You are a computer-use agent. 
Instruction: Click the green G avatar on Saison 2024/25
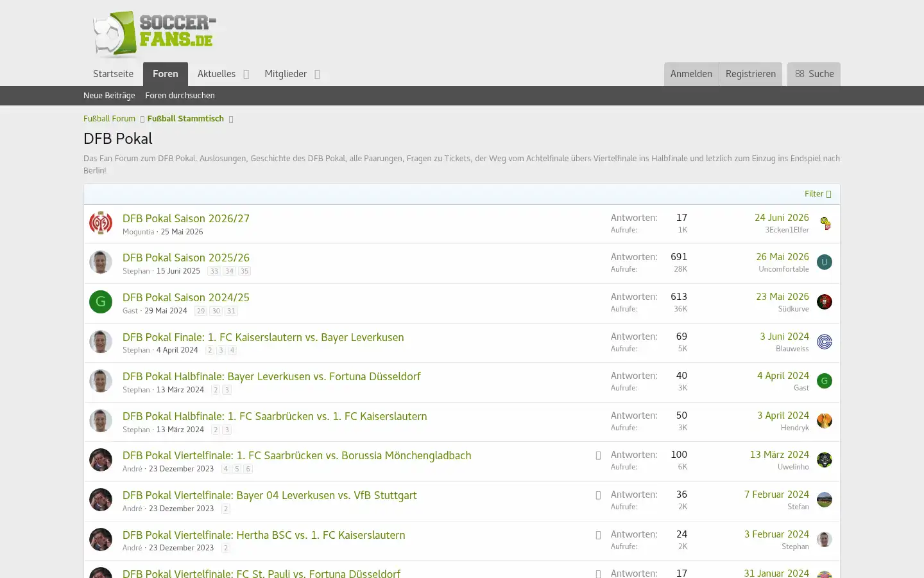pyautogui.click(x=101, y=302)
